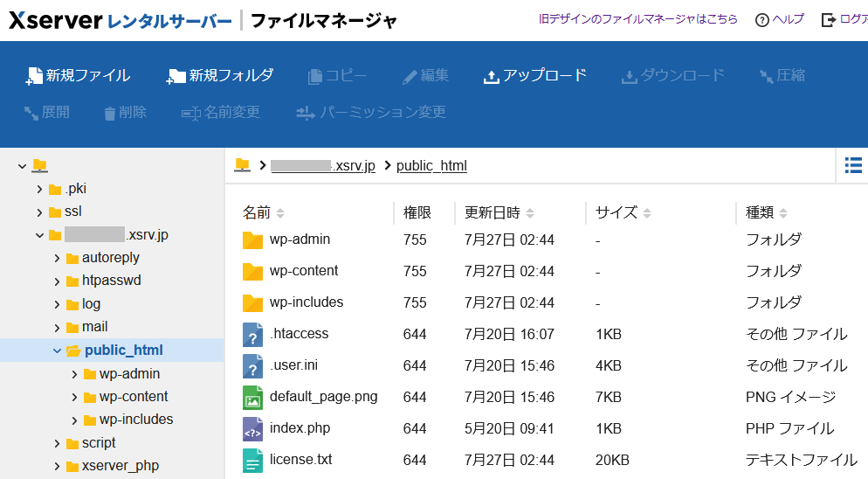The image size is (868, 479).
Task: Expand the script folder in tree
Action: 57,443
